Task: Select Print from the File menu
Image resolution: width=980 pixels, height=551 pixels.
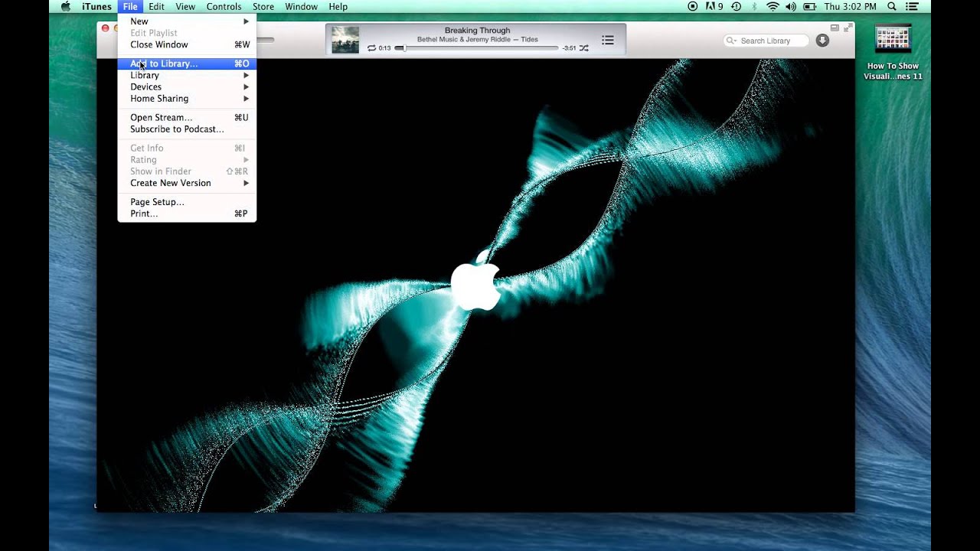Action: 187,214
